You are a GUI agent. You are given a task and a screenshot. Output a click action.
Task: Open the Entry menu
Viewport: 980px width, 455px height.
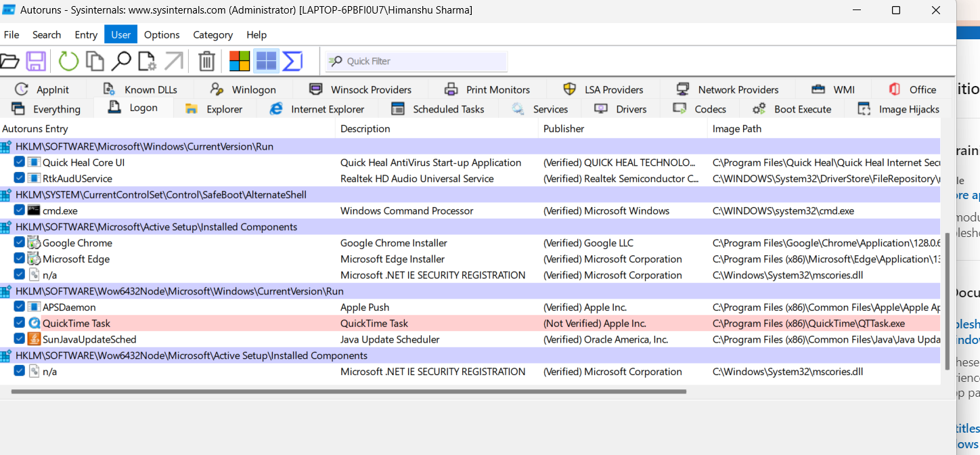click(x=86, y=35)
